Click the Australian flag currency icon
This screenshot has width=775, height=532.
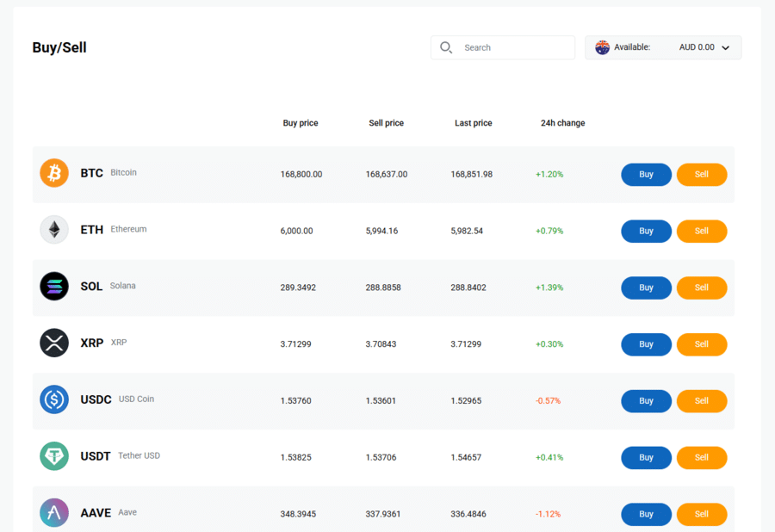tap(602, 47)
